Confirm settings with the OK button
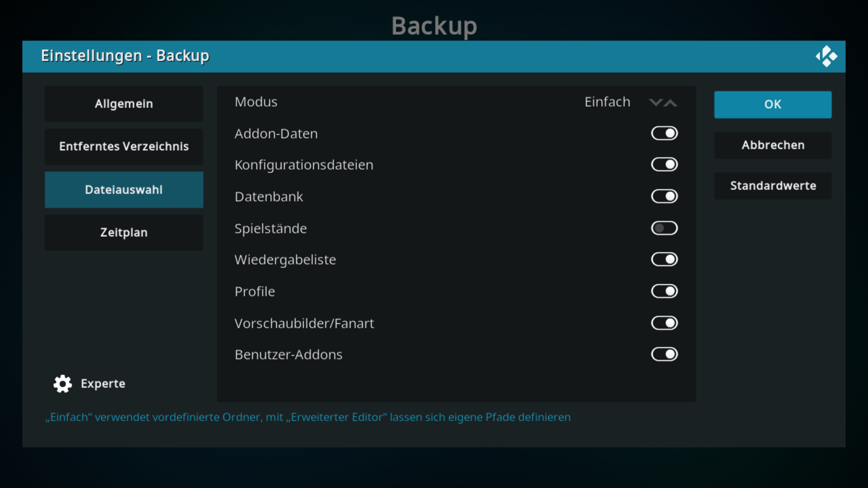This screenshot has width=868, height=488. 773,104
